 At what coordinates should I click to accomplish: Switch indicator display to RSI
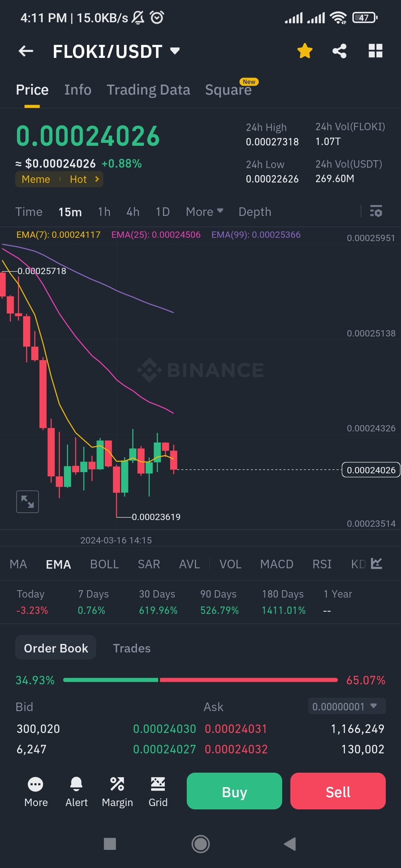point(322,564)
